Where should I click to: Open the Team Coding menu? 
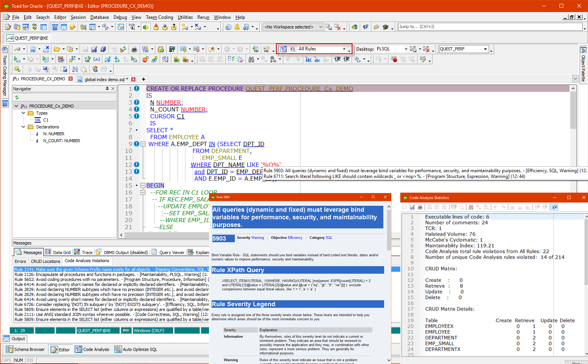159,17
